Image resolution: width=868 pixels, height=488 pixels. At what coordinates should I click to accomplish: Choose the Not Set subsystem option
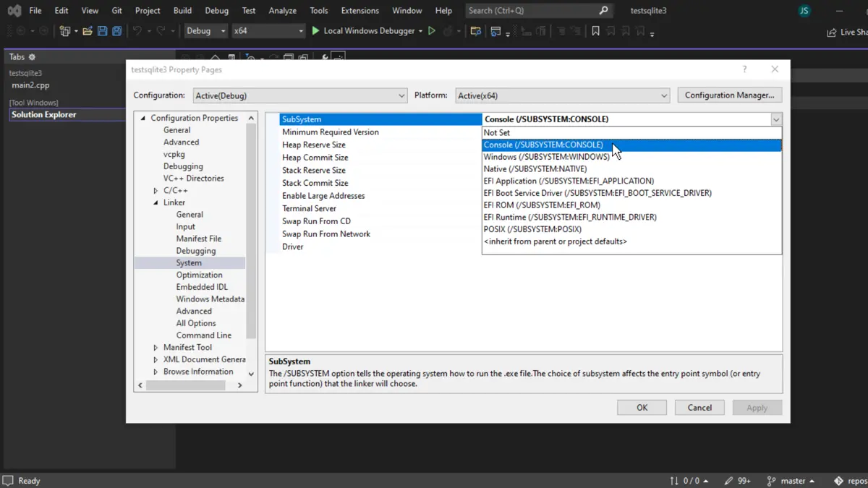pyautogui.click(x=631, y=133)
